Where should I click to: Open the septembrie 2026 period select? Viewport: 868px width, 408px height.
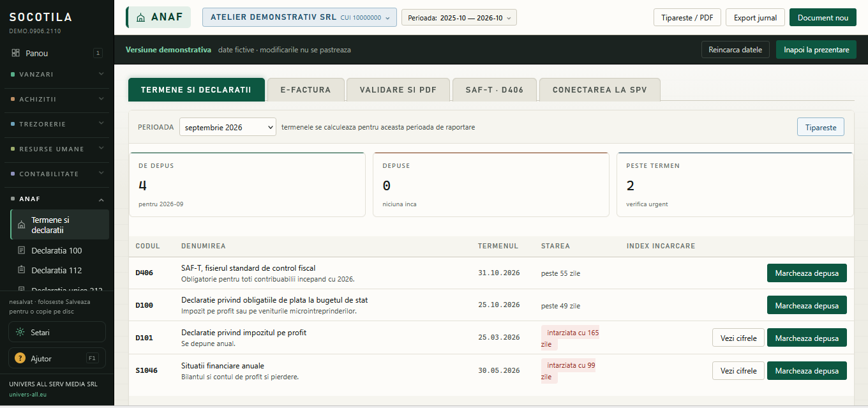[227, 127]
